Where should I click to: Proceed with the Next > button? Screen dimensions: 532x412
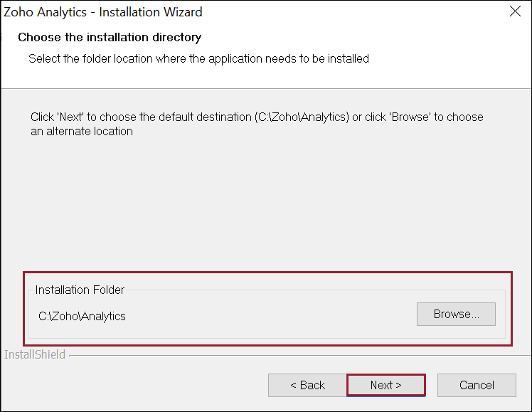click(x=385, y=385)
